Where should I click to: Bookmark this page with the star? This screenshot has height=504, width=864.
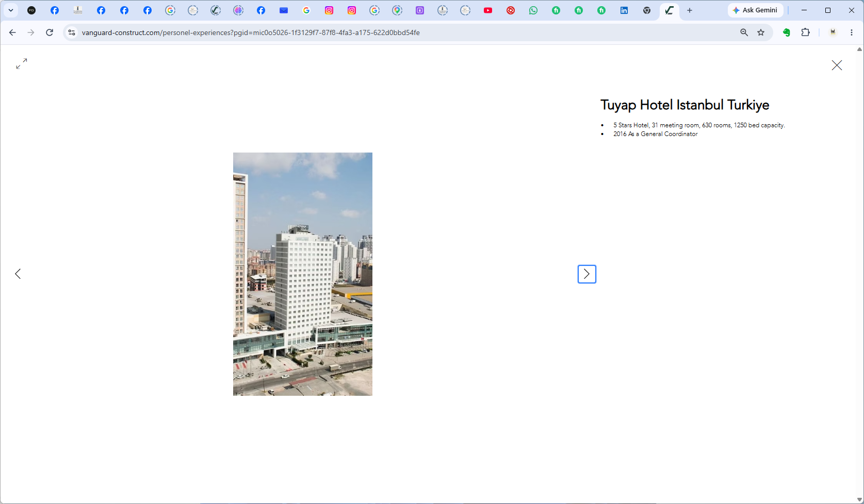coord(761,32)
